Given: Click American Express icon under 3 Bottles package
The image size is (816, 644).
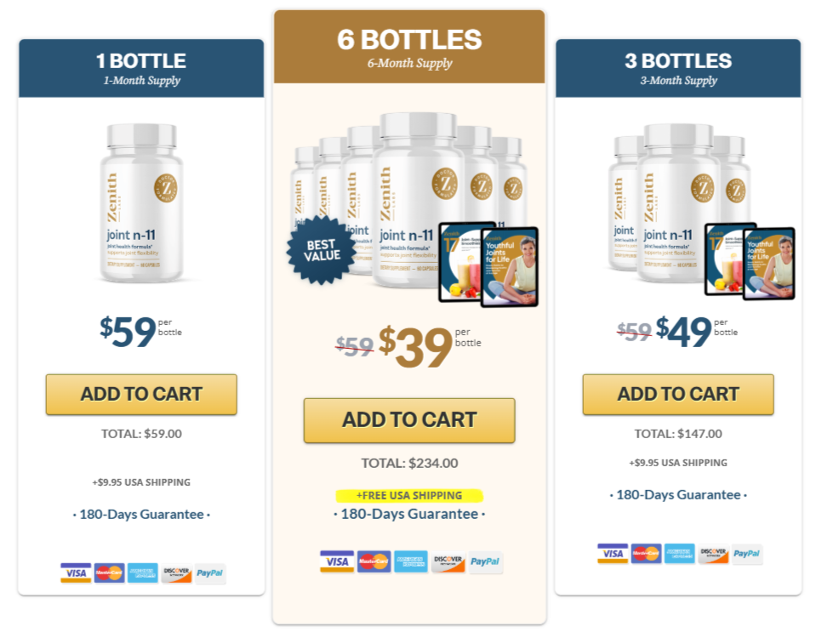Looking at the screenshot, I should (x=679, y=554).
